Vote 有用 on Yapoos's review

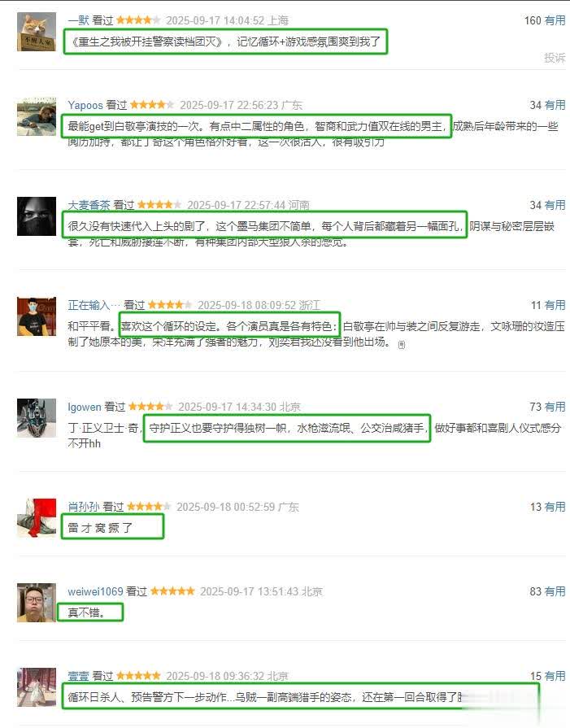pos(555,106)
